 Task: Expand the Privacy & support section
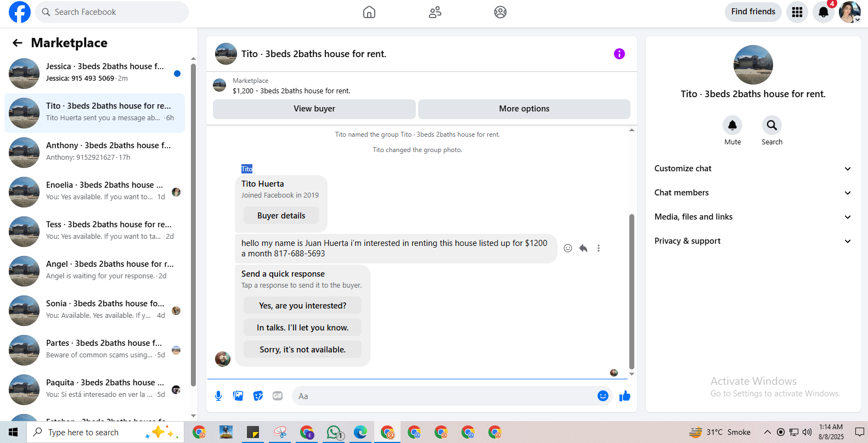pyautogui.click(x=753, y=241)
